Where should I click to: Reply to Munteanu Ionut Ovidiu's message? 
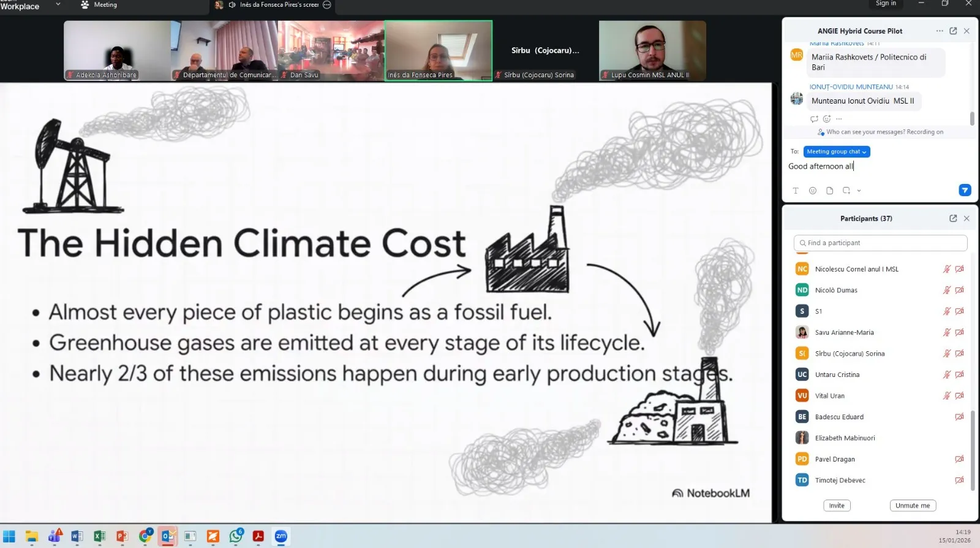[813, 119]
